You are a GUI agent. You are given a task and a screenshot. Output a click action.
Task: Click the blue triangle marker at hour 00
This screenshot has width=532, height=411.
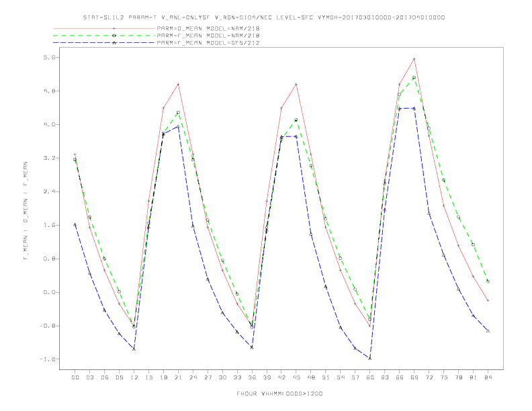[75, 224]
